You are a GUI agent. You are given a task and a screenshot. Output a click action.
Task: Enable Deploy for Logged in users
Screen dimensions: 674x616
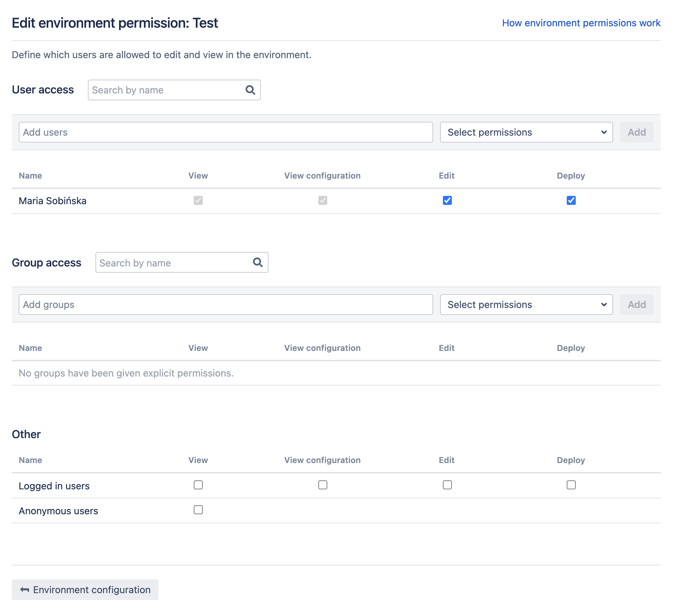point(571,485)
